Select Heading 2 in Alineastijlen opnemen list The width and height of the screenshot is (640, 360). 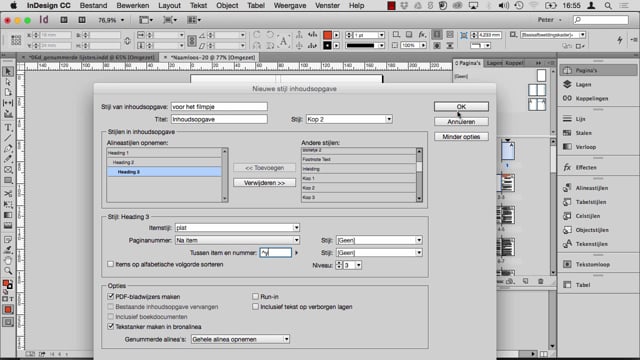[x=164, y=162]
